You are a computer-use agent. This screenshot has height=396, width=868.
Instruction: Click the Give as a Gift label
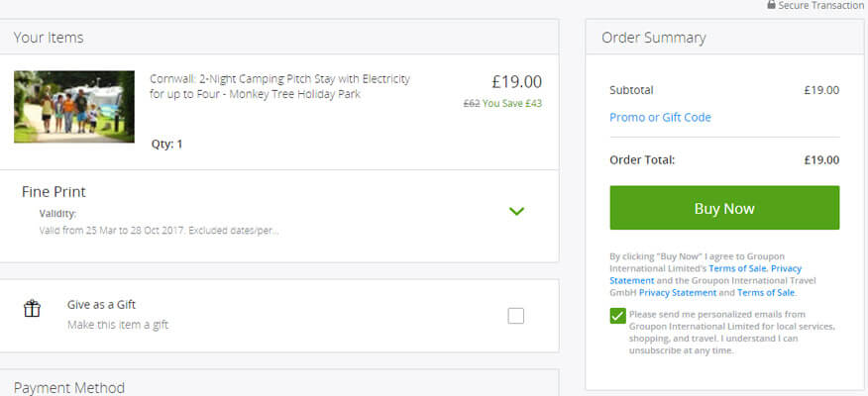(101, 304)
